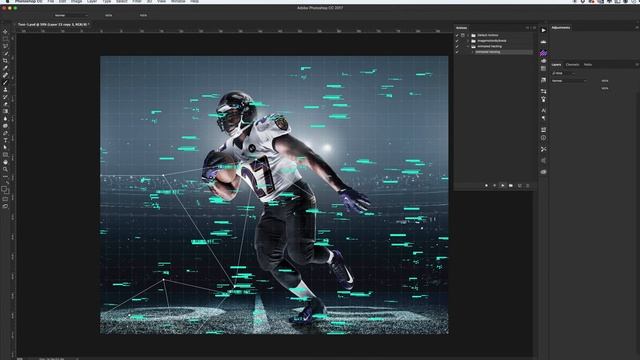Open the Layers blend mode Normal dropdown
Screen dimensions: 640x360
tap(569, 81)
